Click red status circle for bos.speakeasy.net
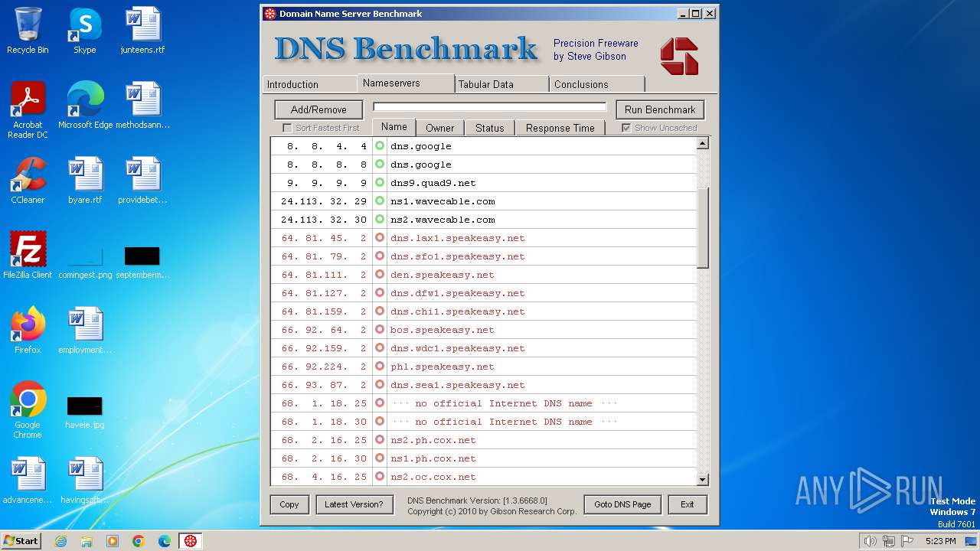 click(380, 329)
